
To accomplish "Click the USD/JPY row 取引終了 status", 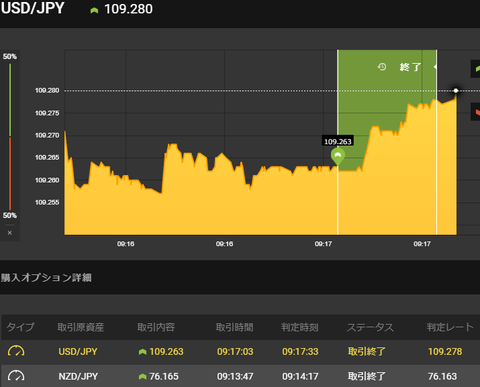I will [367, 351].
